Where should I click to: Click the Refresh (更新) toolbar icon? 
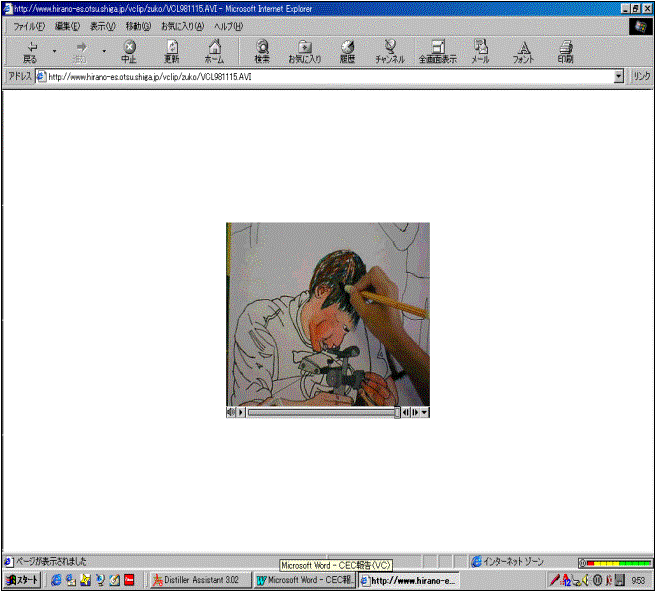point(172,52)
